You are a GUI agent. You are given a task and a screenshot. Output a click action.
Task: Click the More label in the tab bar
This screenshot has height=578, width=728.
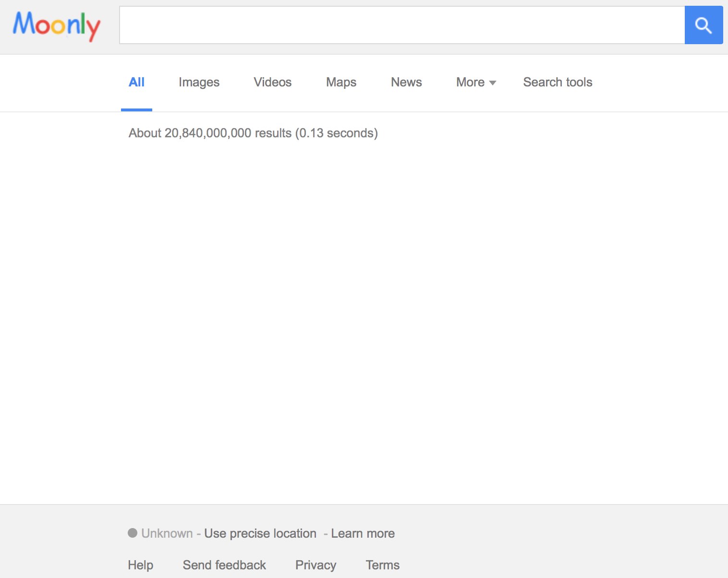tap(470, 82)
